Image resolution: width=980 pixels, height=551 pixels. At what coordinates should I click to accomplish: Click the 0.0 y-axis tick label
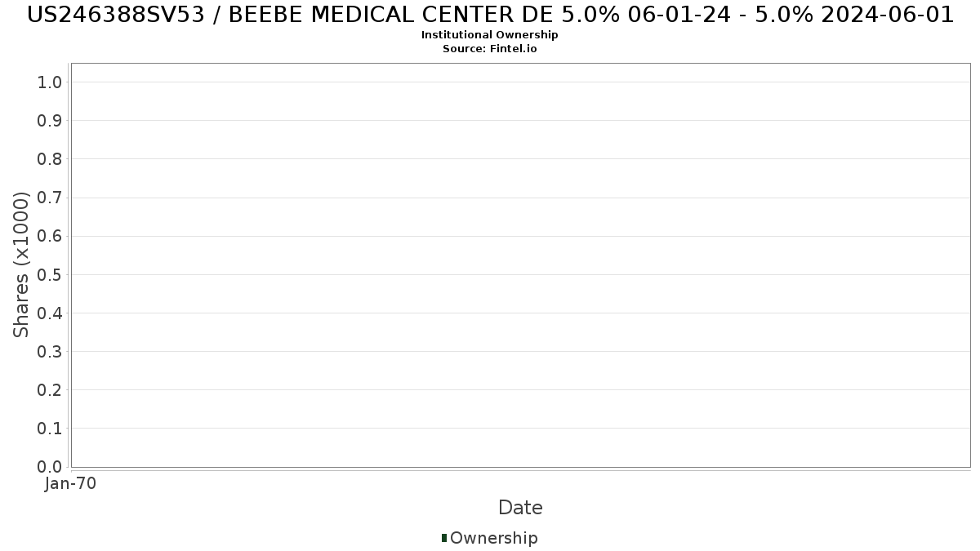pos(50,467)
